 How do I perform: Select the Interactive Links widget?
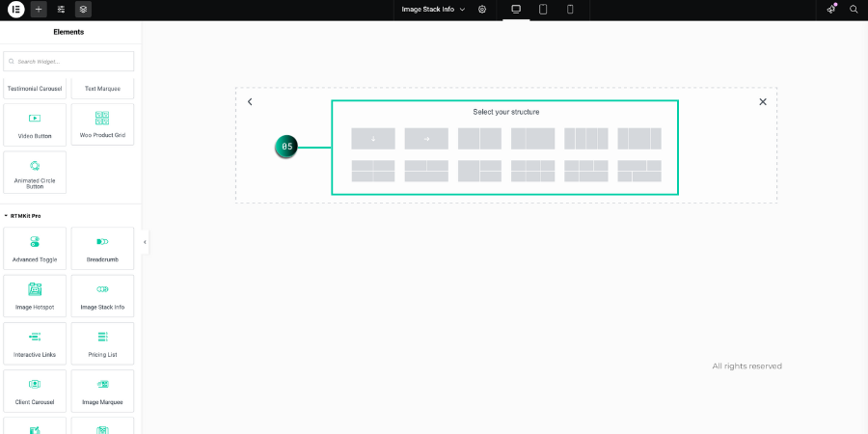35,343
